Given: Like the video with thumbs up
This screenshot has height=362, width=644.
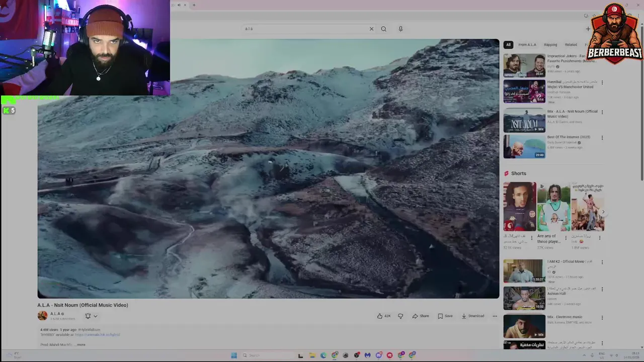Looking at the screenshot, I should point(384,316).
